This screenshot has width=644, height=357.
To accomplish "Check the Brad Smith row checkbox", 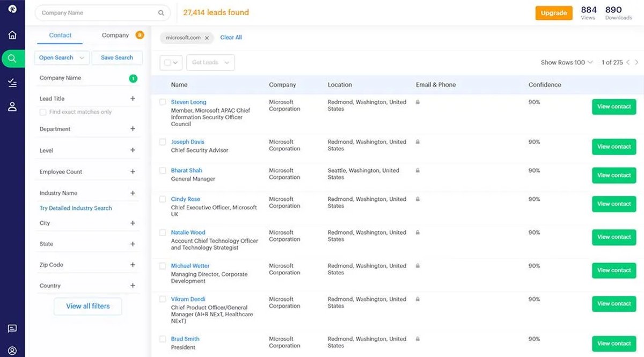I will pos(163,339).
